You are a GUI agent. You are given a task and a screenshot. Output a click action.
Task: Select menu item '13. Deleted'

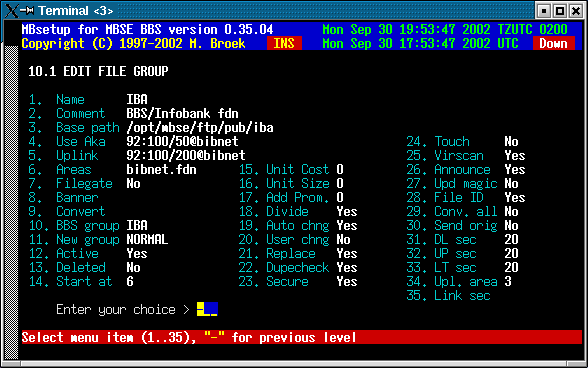pyautogui.click(x=67, y=267)
